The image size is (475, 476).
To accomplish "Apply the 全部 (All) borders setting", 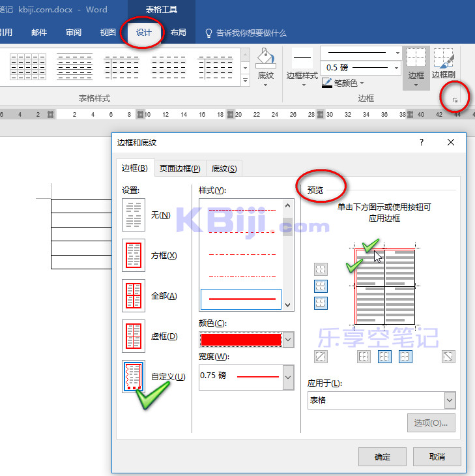I will pyautogui.click(x=134, y=296).
